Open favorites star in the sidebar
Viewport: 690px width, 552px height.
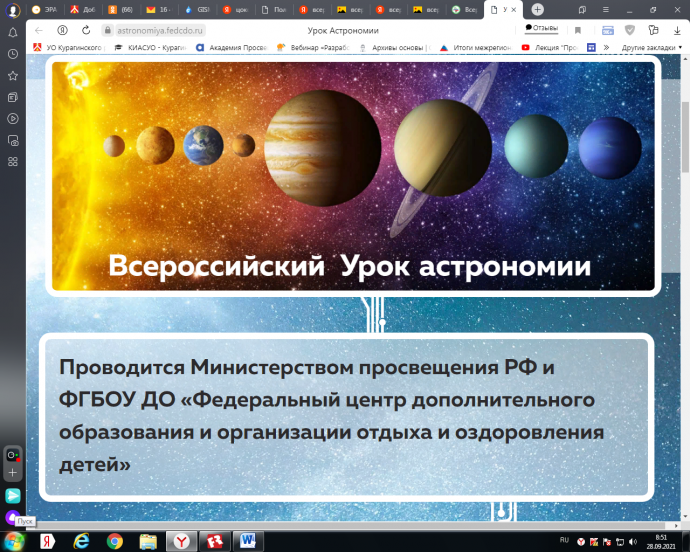(13, 76)
